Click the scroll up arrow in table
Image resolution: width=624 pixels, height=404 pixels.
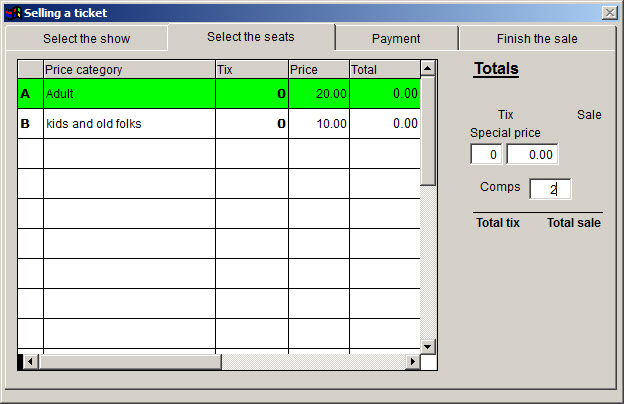click(x=428, y=69)
